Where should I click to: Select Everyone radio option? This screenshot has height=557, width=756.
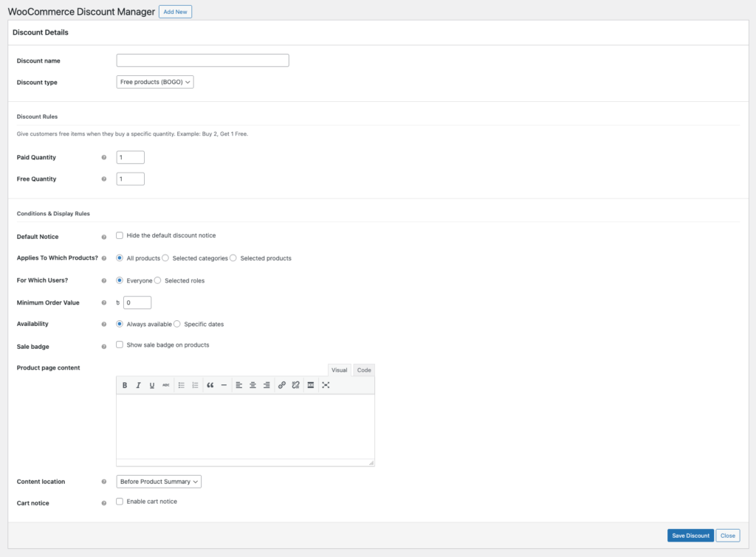coord(120,280)
